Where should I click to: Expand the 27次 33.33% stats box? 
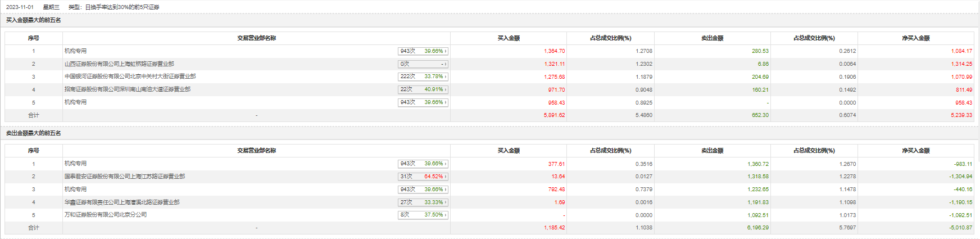pos(446,202)
